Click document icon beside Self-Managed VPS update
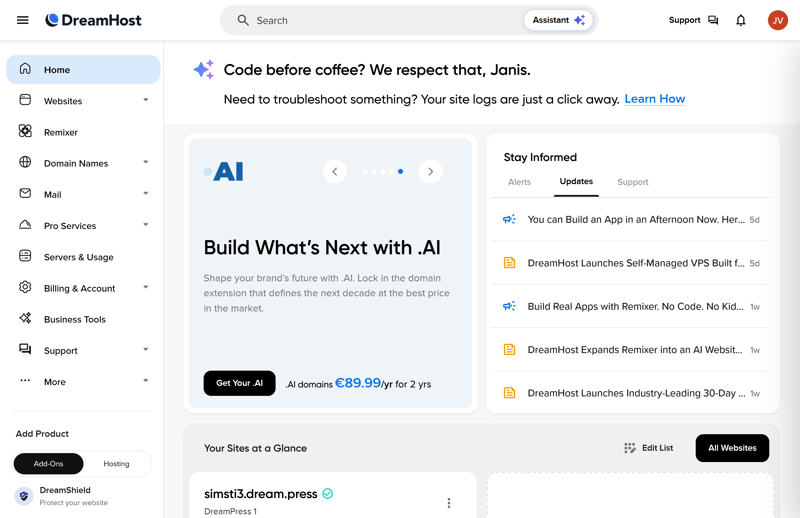Image resolution: width=800 pixels, height=518 pixels. (x=509, y=263)
